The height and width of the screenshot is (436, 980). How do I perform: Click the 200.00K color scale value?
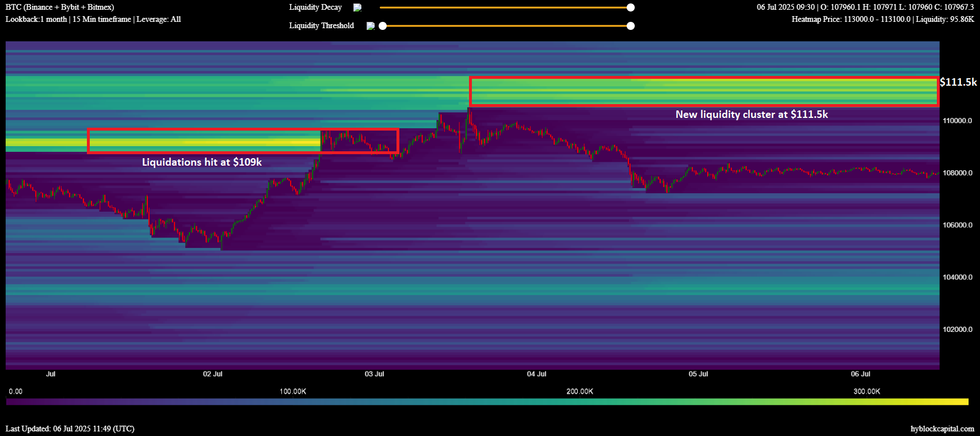point(579,392)
